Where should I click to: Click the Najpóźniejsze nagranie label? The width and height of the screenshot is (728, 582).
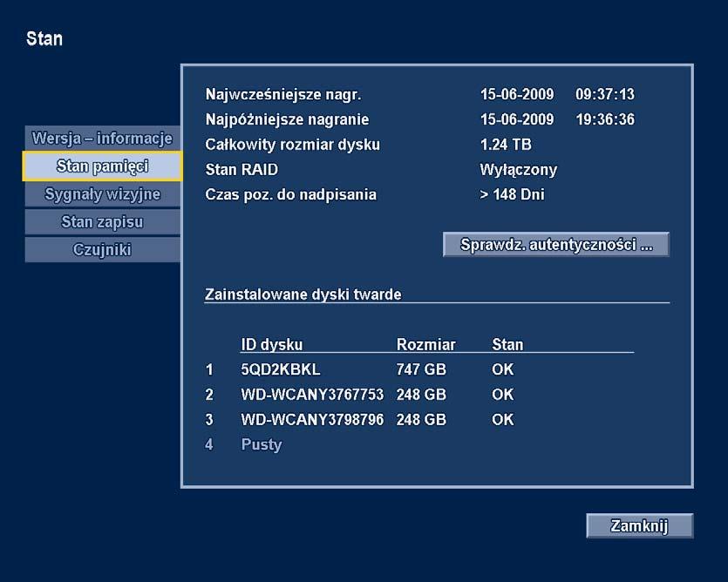point(287,119)
